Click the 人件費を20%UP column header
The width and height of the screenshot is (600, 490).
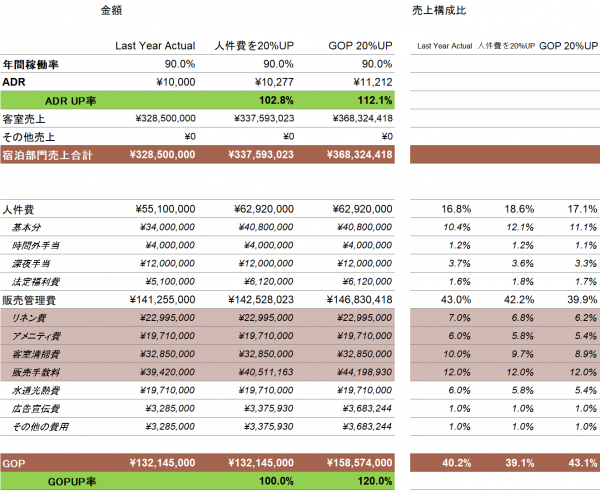point(254,46)
